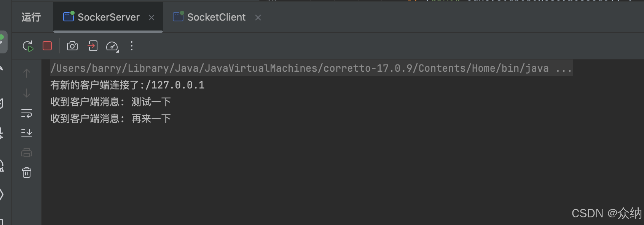Print console output with printer icon

[27, 153]
